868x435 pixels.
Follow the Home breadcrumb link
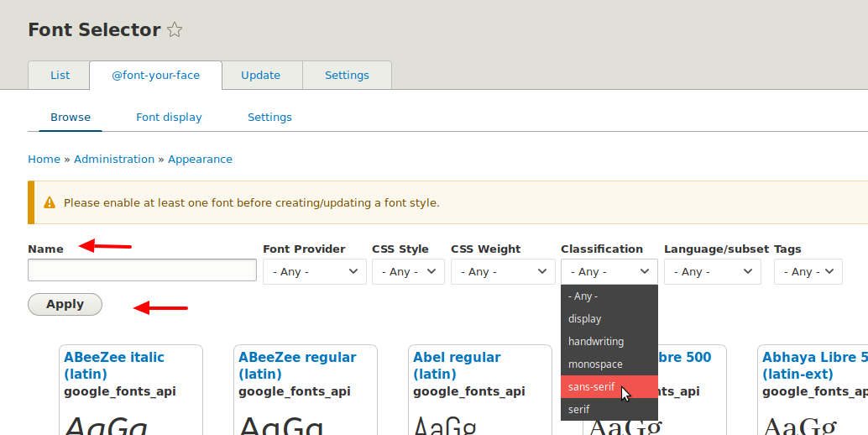(44, 160)
